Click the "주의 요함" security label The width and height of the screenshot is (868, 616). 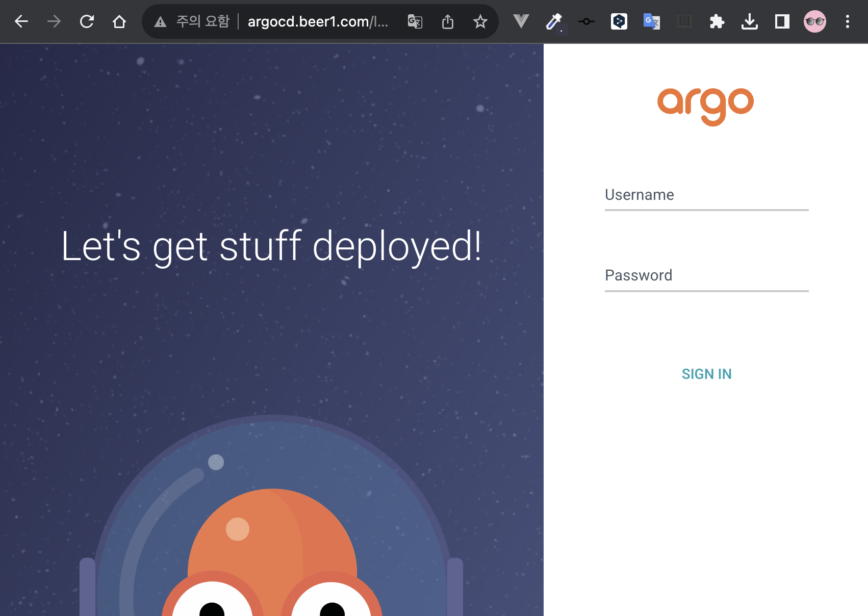(x=203, y=21)
